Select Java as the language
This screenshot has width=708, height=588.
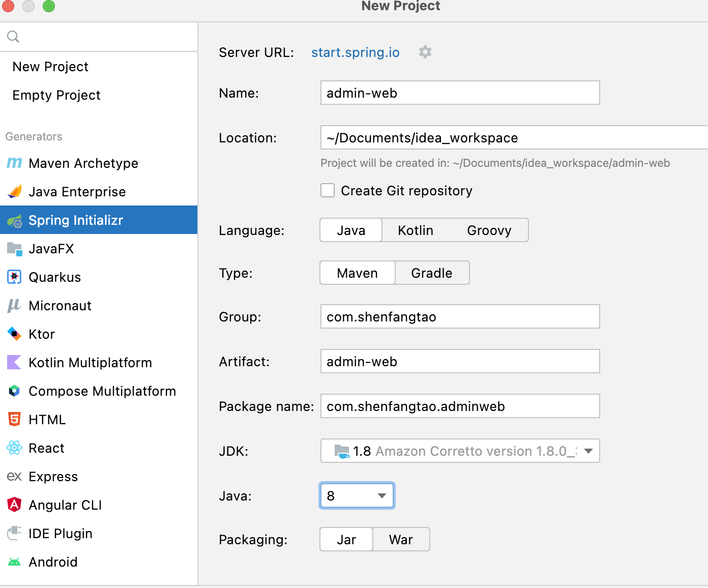click(x=351, y=230)
